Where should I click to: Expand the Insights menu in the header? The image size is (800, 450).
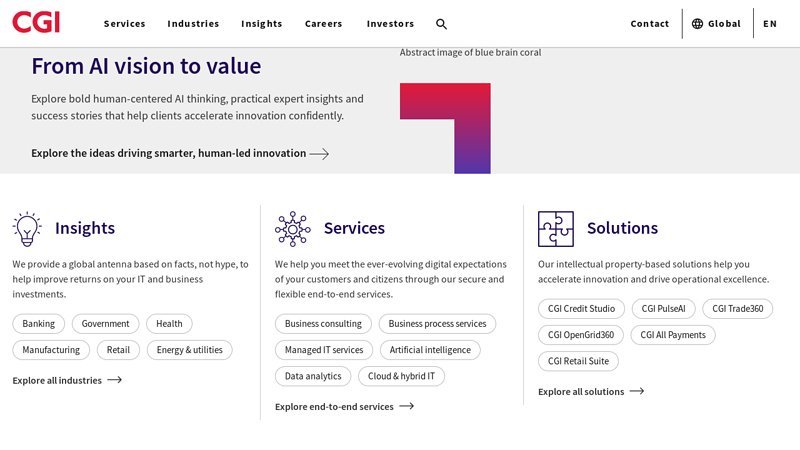[x=261, y=24]
